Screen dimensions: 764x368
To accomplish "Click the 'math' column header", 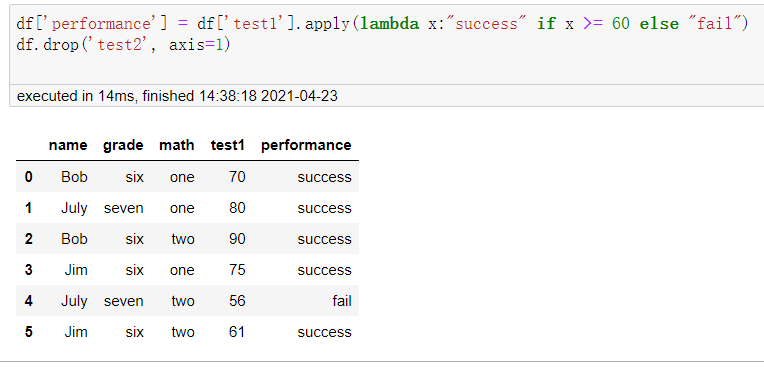I will [176, 145].
